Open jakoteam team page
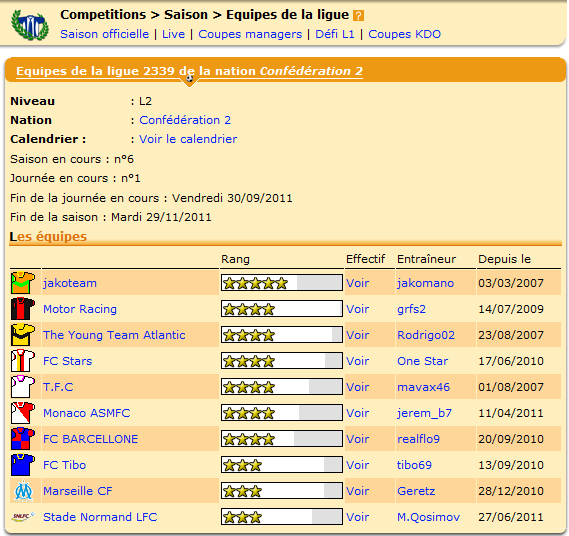 tap(70, 283)
